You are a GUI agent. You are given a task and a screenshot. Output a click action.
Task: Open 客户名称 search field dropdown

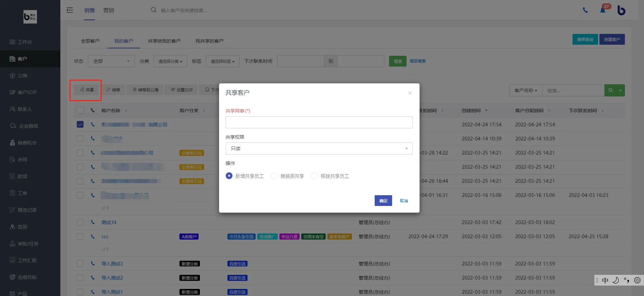[526, 90]
